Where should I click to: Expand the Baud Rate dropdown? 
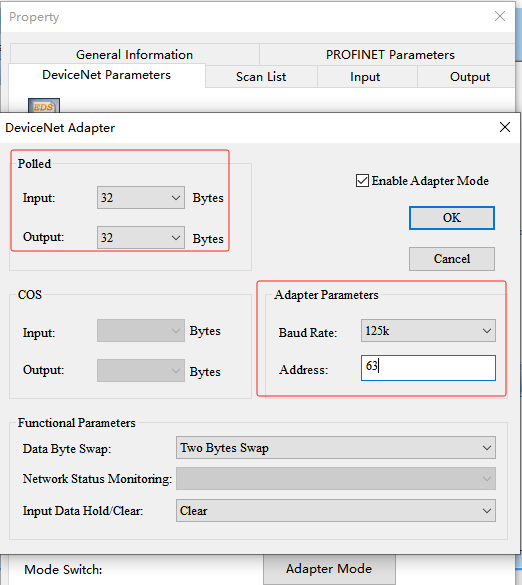(428, 330)
